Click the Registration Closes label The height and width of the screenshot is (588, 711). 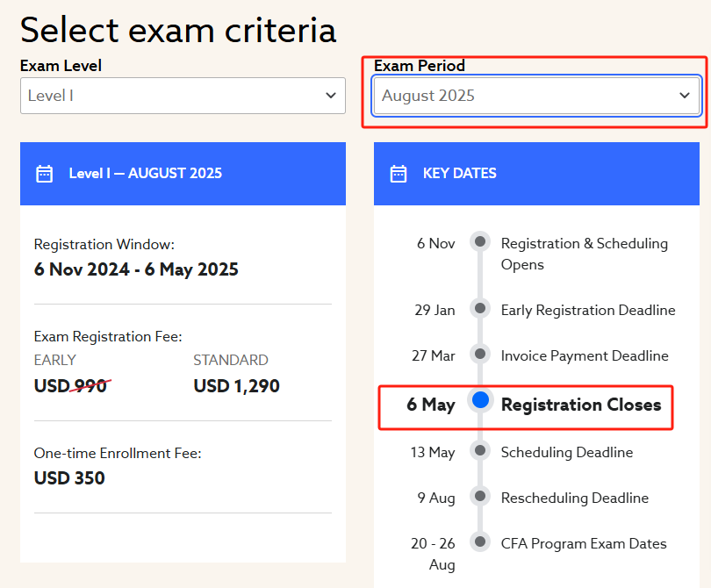click(580, 405)
